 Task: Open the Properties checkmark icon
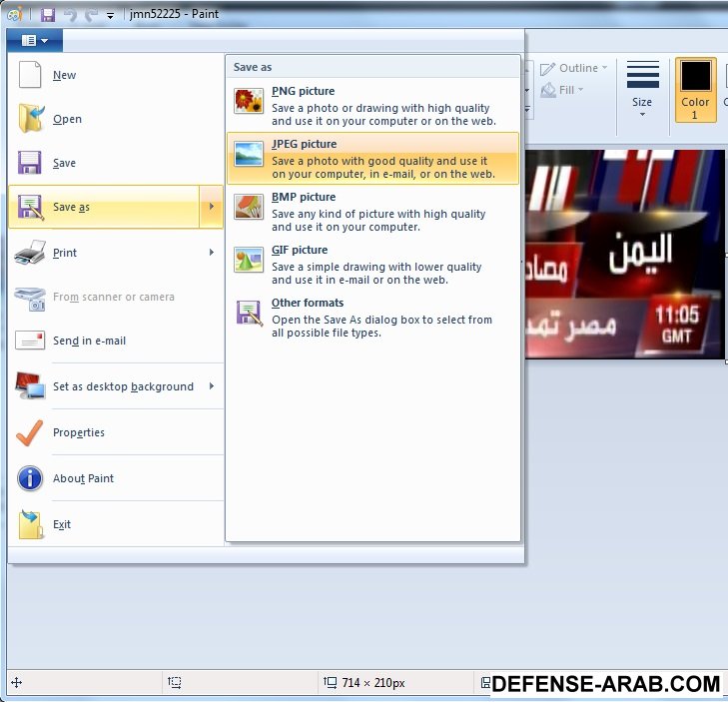30,432
